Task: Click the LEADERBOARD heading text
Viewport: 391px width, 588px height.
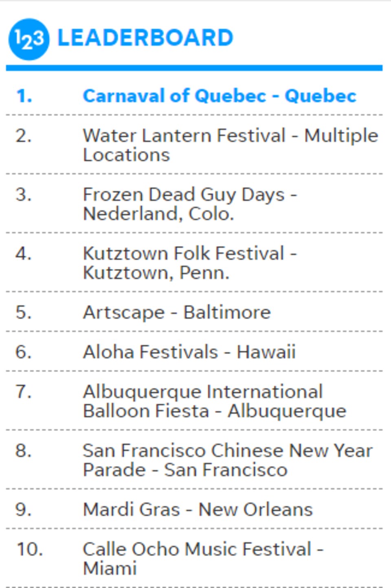Action: (x=145, y=38)
